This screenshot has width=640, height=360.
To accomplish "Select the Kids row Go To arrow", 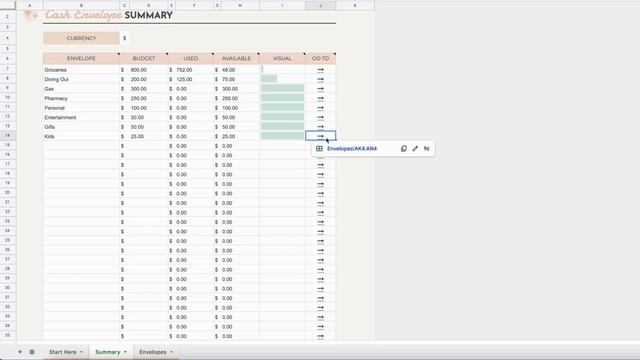I will tap(320, 136).
